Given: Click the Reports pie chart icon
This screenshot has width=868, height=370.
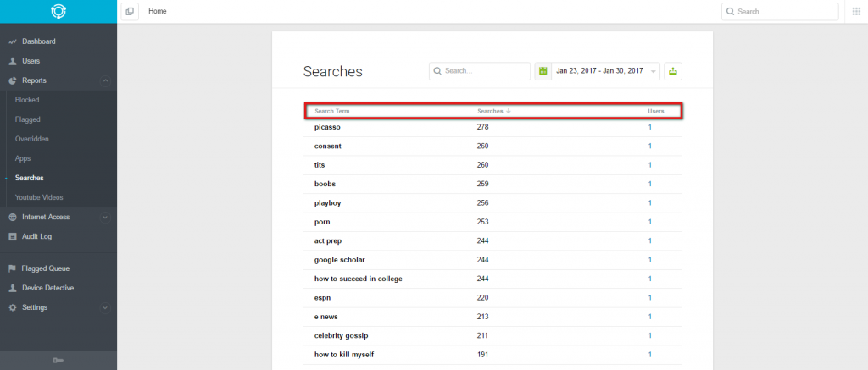Looking at the screenshot, I should point(12,80).
